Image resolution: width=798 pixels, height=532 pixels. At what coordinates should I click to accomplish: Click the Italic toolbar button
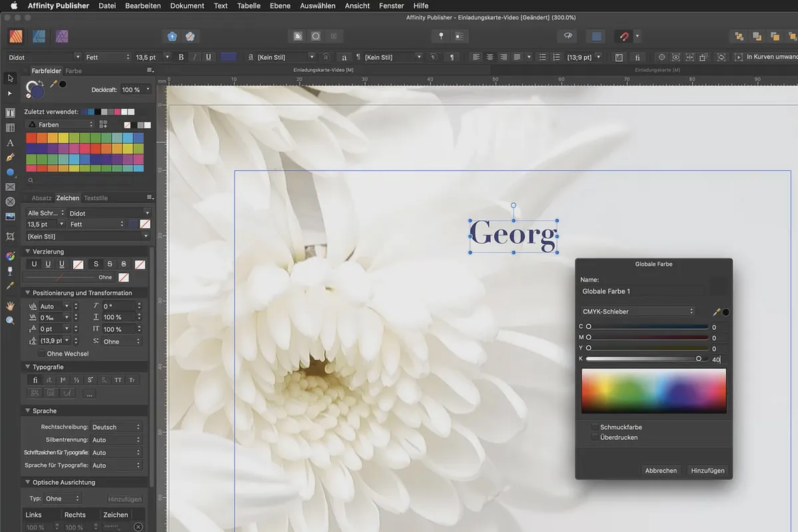pos(195,57)
